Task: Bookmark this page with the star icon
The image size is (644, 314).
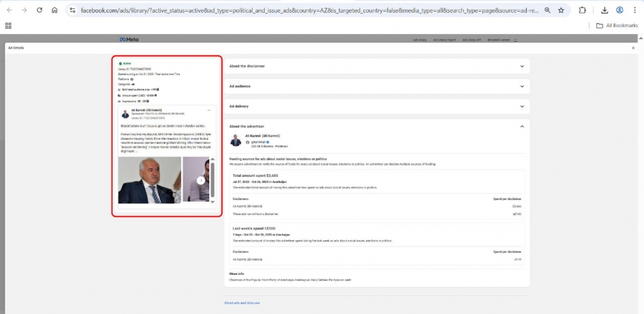Action: coord(561,10)
